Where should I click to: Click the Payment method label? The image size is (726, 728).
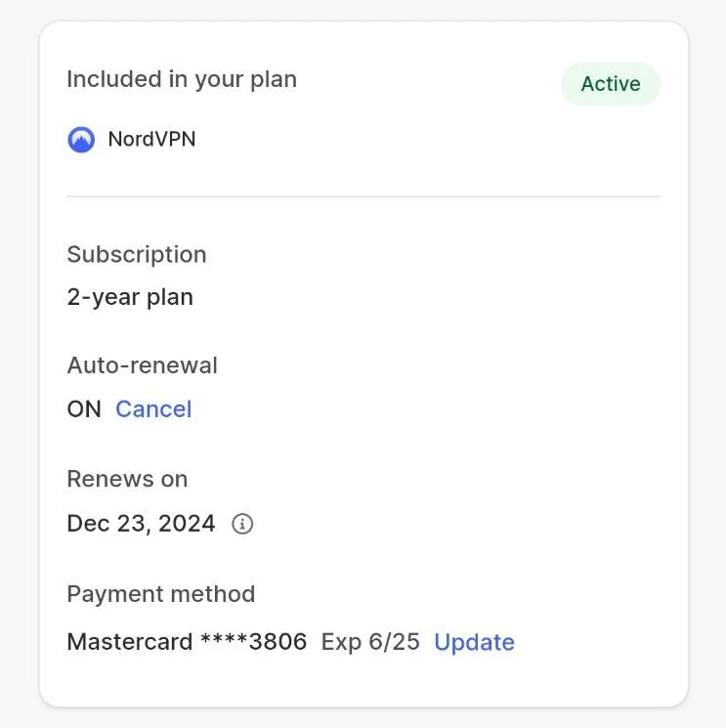[161, 594]
